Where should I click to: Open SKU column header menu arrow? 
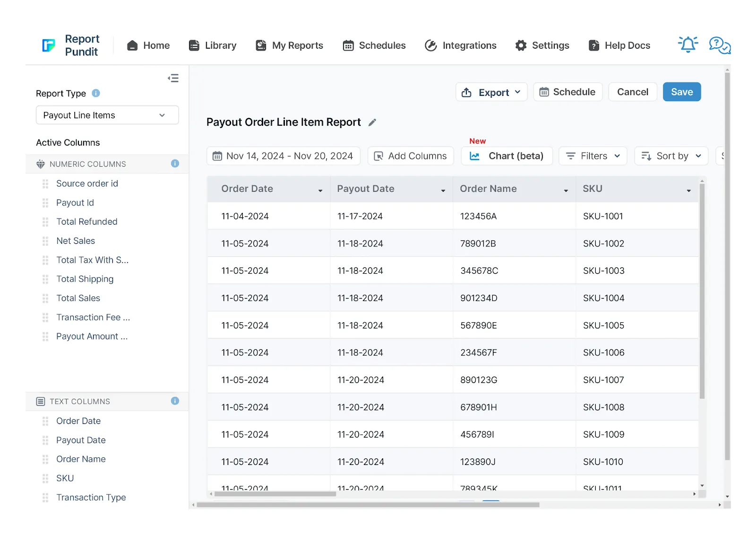tap(689, 190)
